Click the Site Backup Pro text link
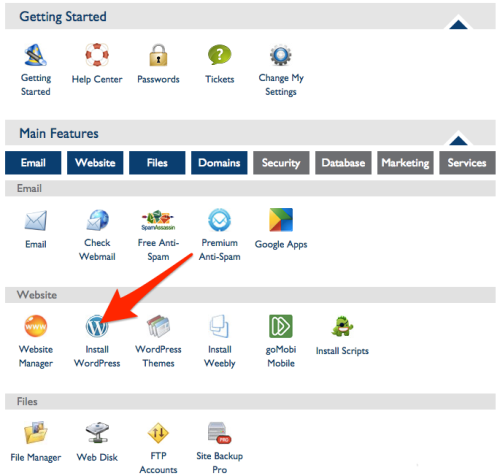 coord(220,463)
